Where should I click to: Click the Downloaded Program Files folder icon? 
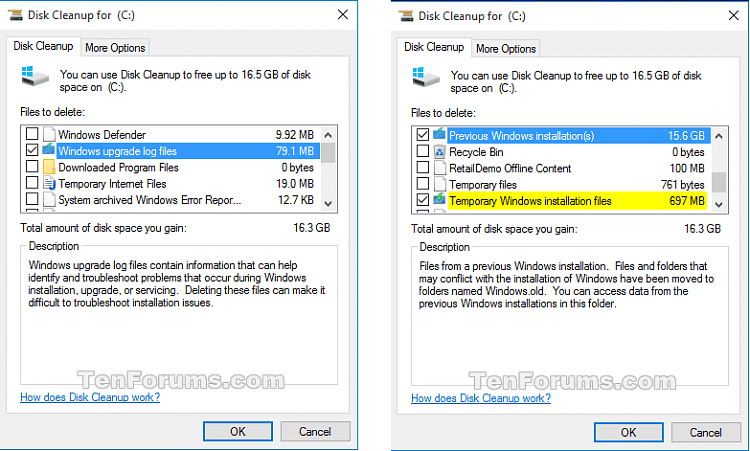point(49,167)
